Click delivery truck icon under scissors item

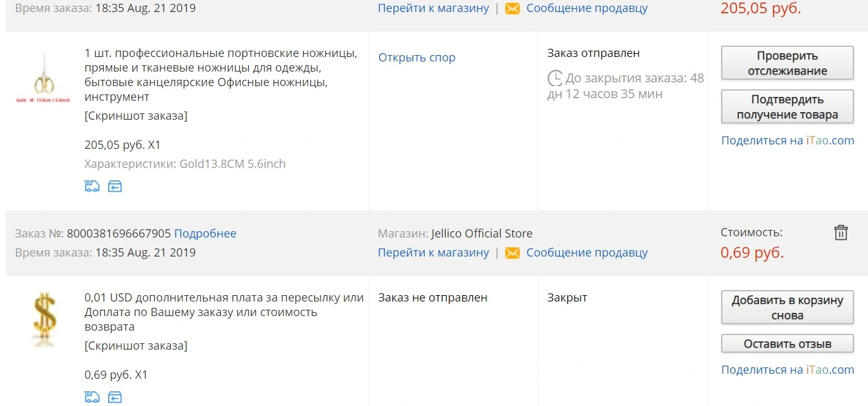[x=92, y=186]
